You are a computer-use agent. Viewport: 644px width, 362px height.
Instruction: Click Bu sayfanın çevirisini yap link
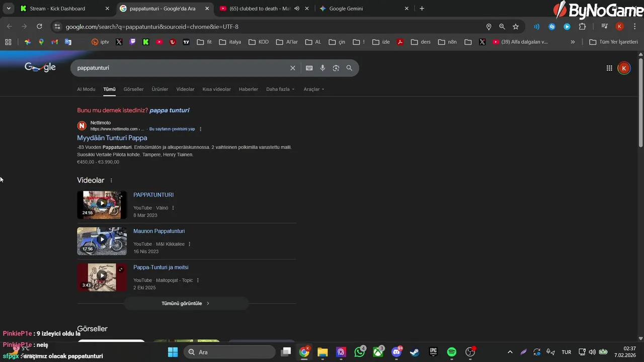point(172,129)
